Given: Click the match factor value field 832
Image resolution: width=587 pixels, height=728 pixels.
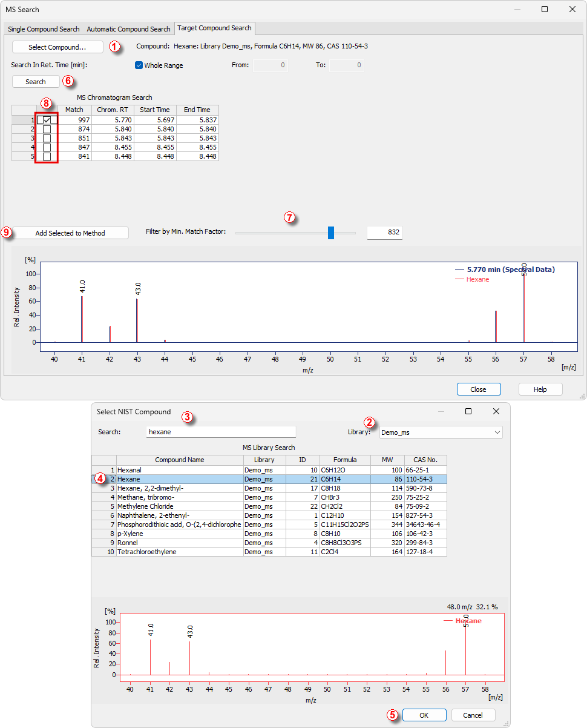Looking at the screenshot, I should pyautogui.click(x=384, y=233).
